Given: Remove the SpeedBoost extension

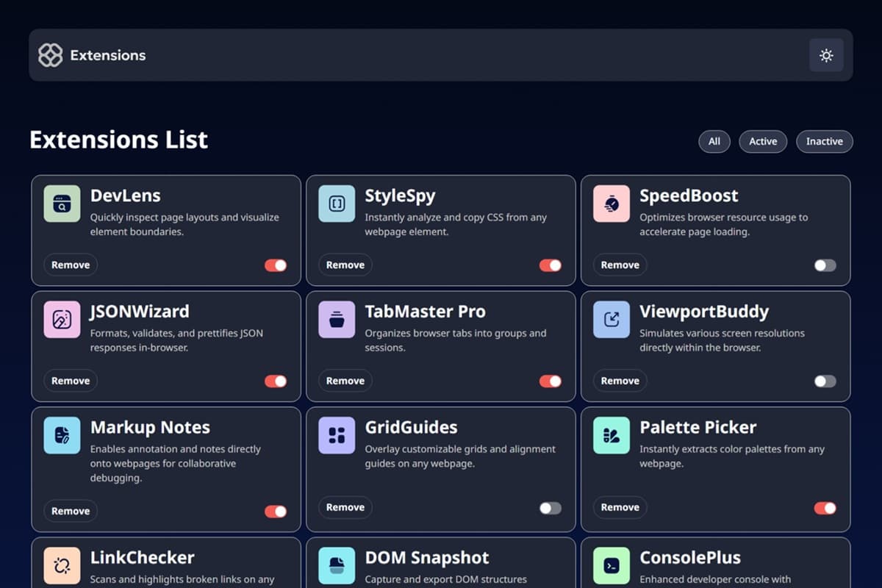Looking at the screenshot, I should pyautogui.click(x=620, y=265).
